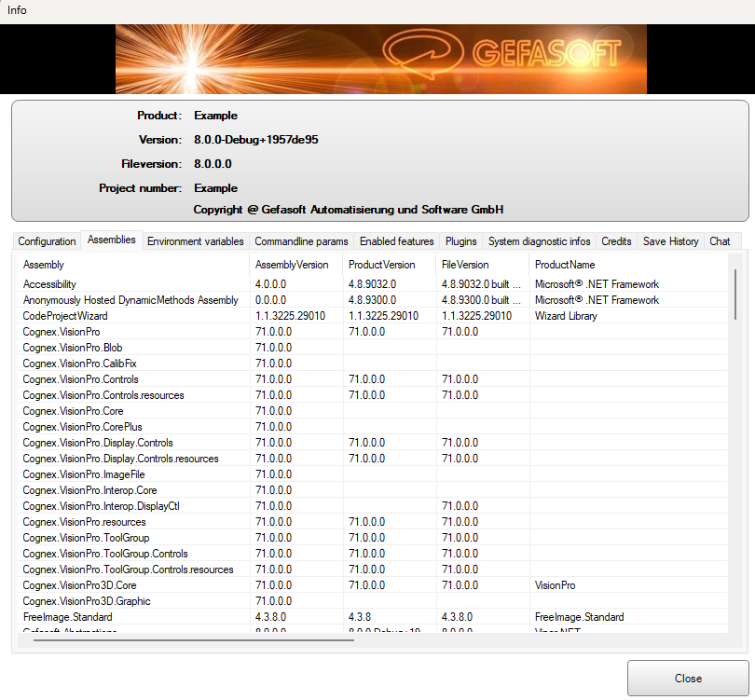Select the Cognex.VisionPro row
This screenshot has height=700, width=755.
pyautogui.click(x=373, y=332)
